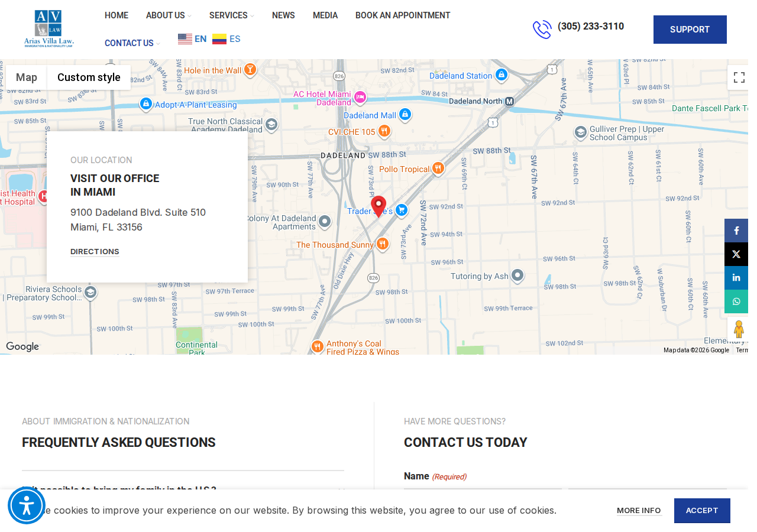Switch language with the US flag icon
Viewport: 757px width, 532px height.
click(185, 39)
